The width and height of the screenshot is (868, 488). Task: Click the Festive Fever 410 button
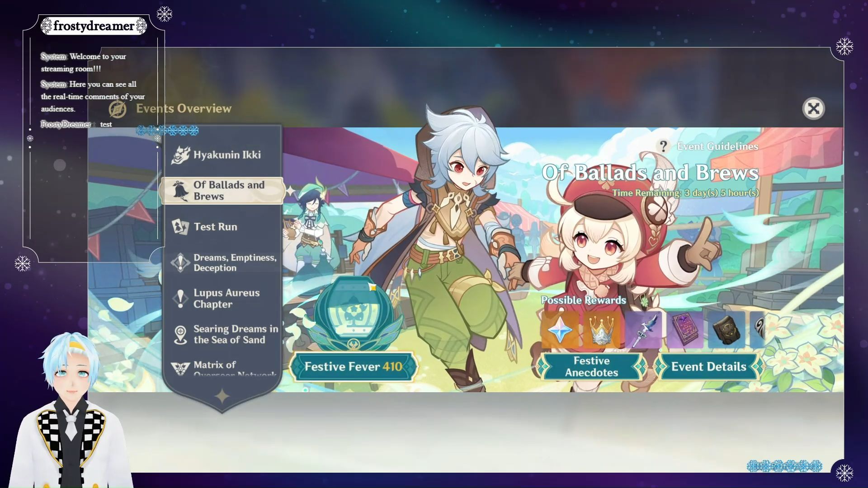pyautogui.click(x=353, y=366)
